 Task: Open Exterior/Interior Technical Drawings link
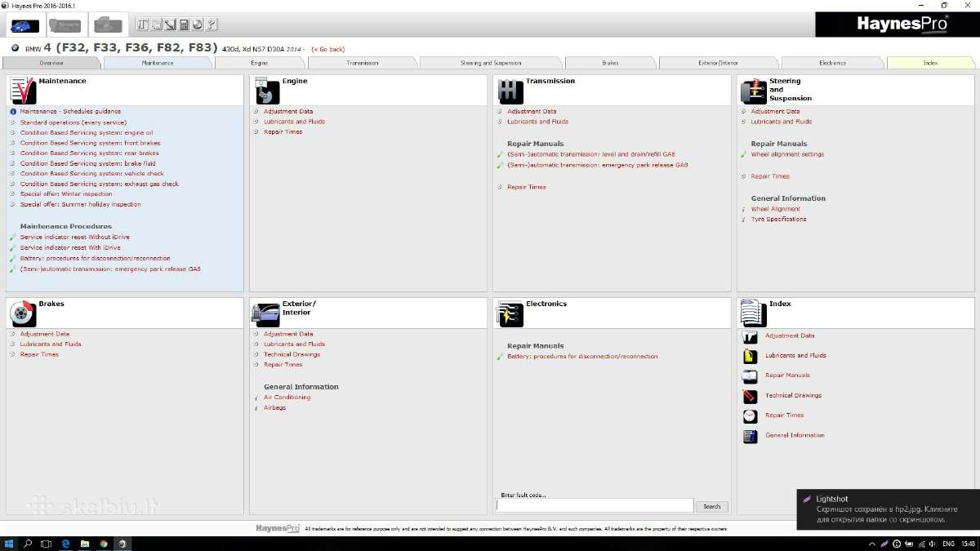tap(292, 354)
